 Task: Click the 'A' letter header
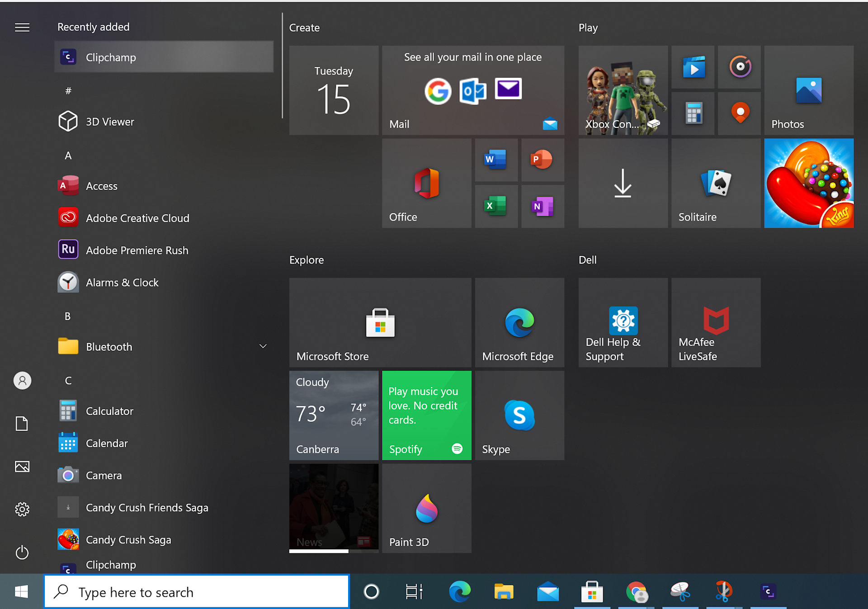coord(68,155)
